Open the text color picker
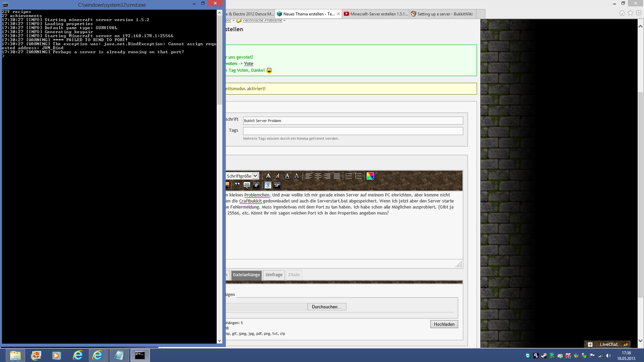Viewport: 644px width, 362px height. coord(370,176)
